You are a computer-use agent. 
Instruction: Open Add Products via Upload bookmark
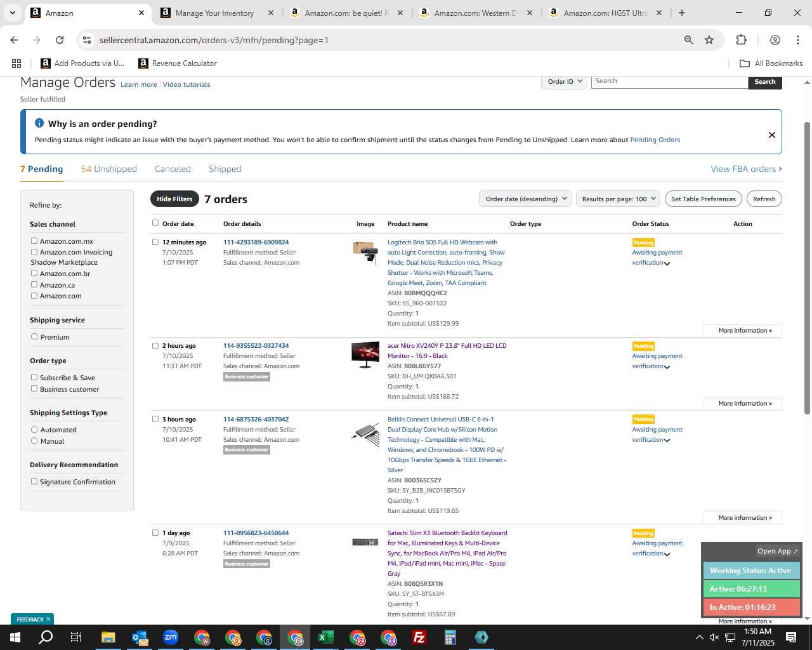pos(82,63)
